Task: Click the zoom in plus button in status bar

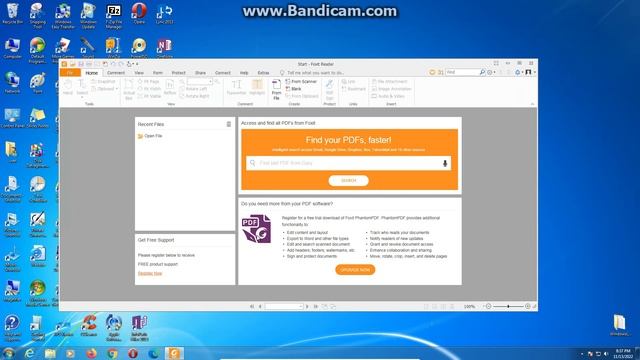Action: (528, 306)
